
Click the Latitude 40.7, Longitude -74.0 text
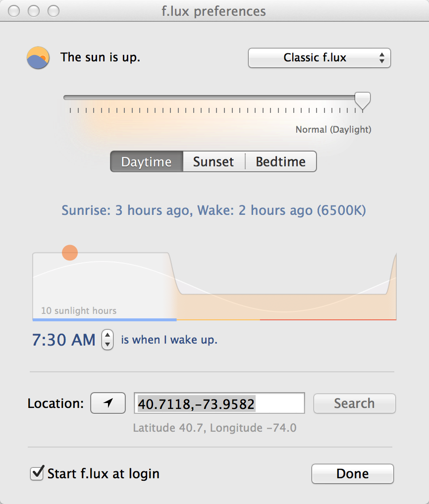pyautogui.click(x=215, y=428)
